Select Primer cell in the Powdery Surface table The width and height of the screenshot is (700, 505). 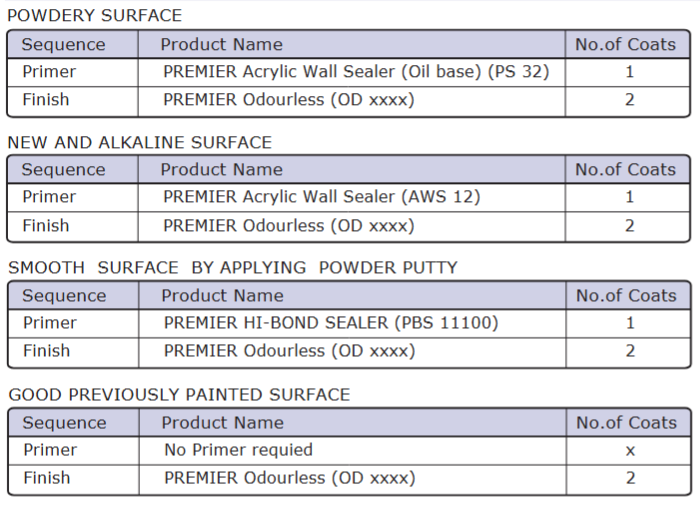pos(49,72)
